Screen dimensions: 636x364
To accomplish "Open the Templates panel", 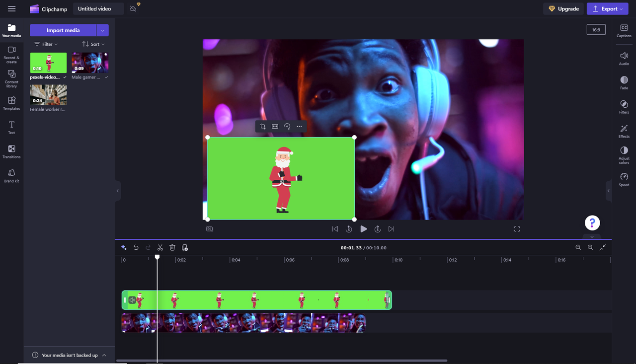I will click(x=11, y=103).
